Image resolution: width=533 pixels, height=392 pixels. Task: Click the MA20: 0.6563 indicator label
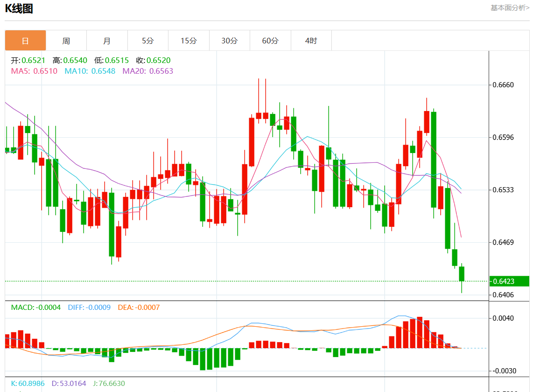[148, 71]
